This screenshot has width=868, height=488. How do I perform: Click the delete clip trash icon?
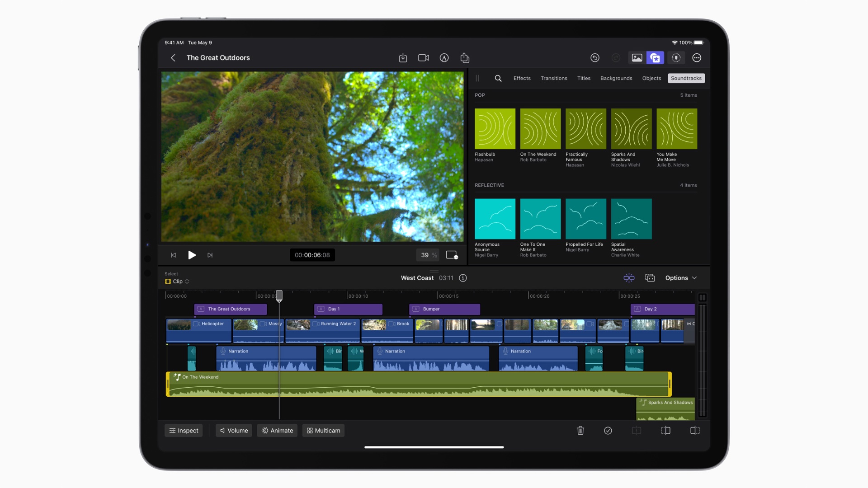click(580, 430)
